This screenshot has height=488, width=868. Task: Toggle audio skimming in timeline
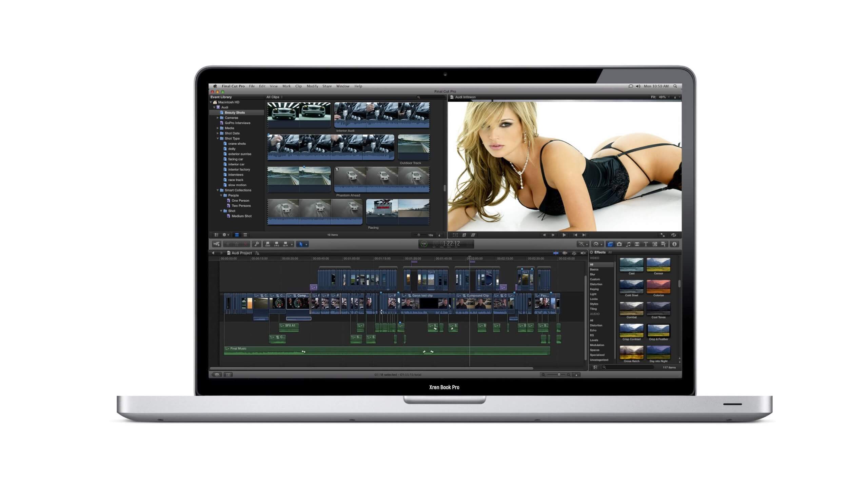565,253
